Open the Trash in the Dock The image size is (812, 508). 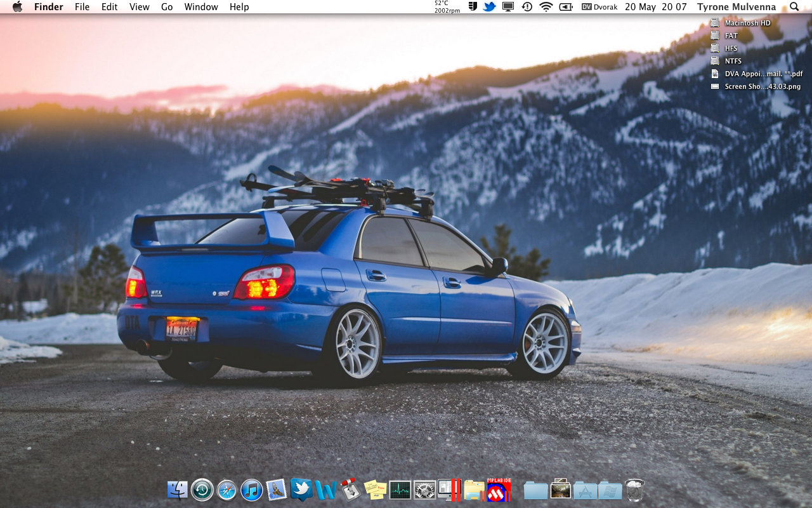pyautogui.click(x=634, y=490)
